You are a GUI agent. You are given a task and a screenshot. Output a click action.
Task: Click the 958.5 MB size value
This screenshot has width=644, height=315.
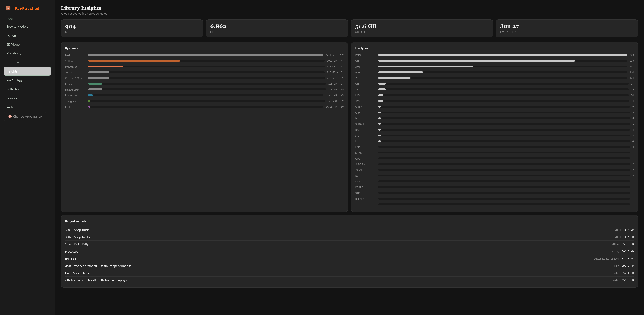point(628,244)
